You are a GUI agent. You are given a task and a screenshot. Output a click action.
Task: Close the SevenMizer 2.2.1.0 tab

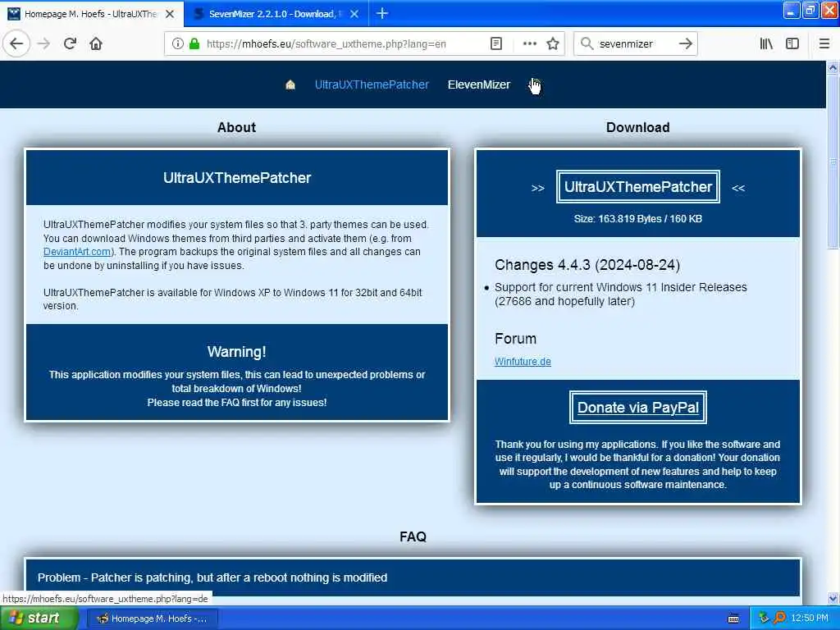click(x=354, y=14)
